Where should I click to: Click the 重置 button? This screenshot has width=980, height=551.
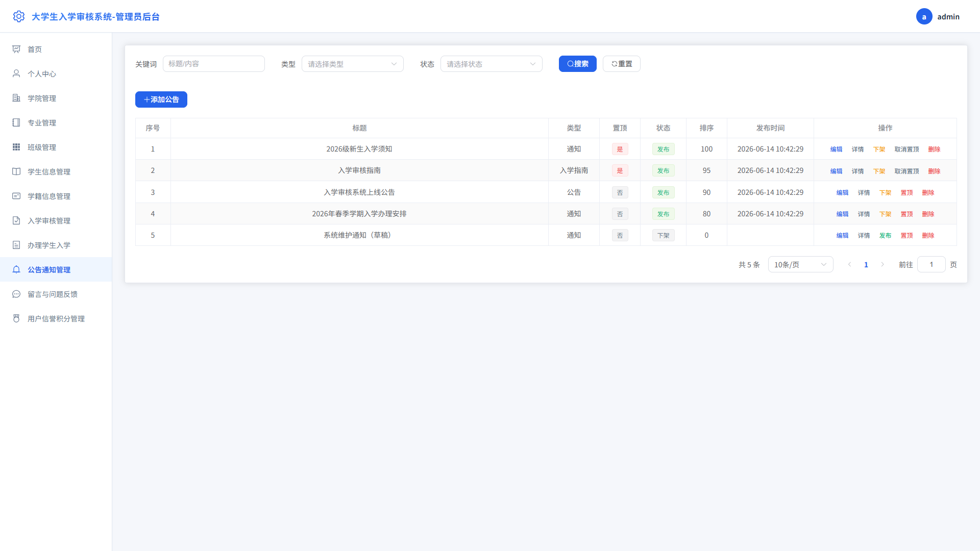(x=622, y=64)
